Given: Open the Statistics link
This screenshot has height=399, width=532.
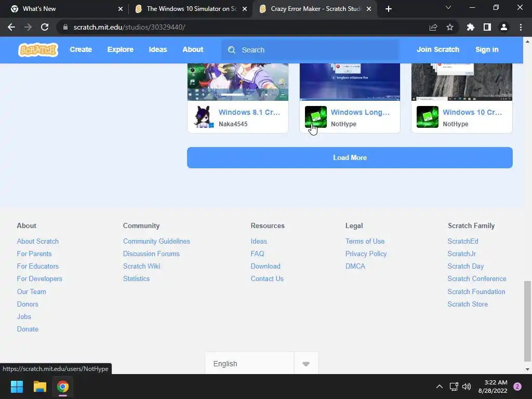Looking at the screenshot, I should pyautogui.click(x=137, y=278).
